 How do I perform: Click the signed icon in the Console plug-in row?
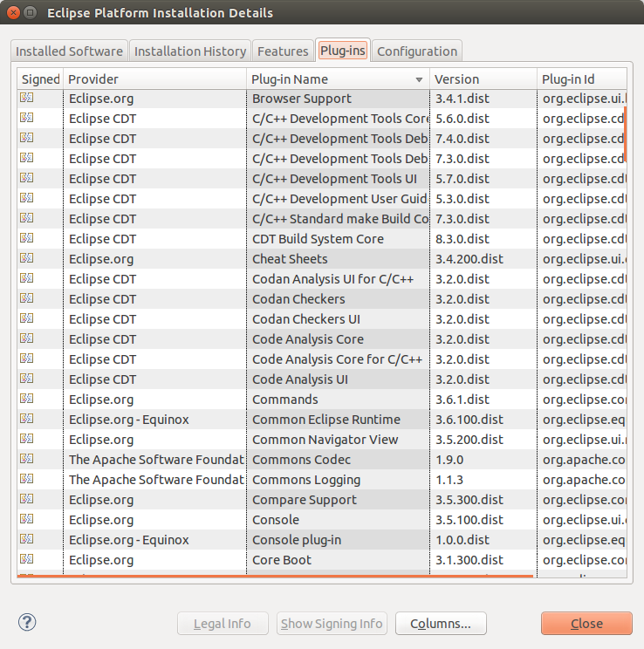pos(26,539)
